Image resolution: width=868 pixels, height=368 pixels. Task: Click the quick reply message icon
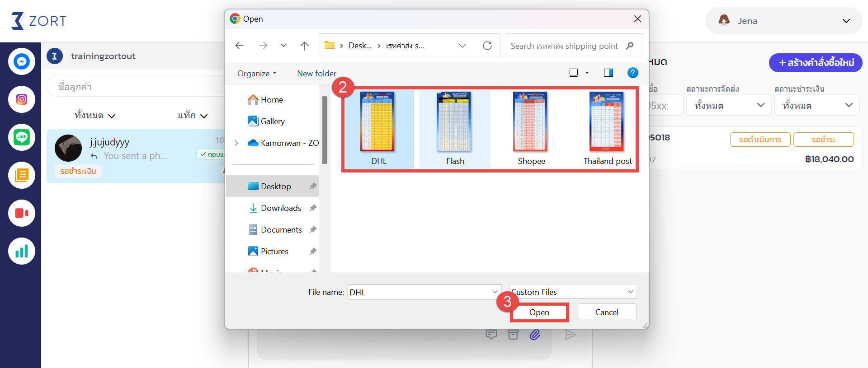coord(491,335)
